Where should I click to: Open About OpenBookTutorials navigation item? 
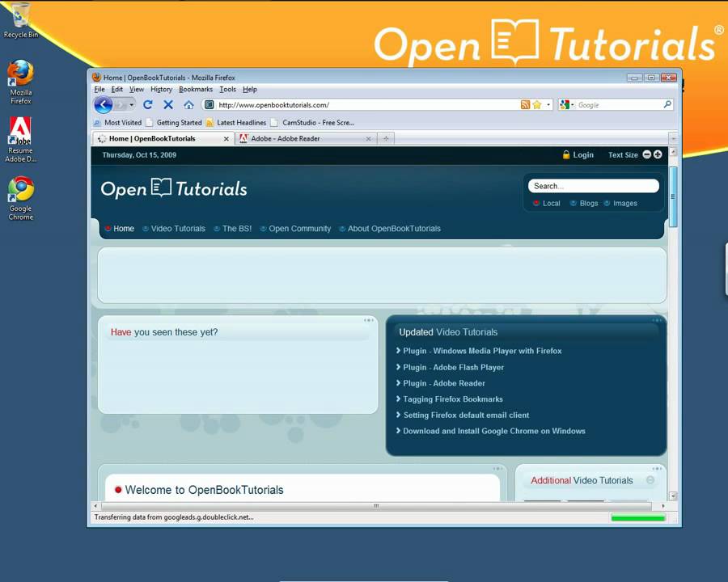coord(390,228)
